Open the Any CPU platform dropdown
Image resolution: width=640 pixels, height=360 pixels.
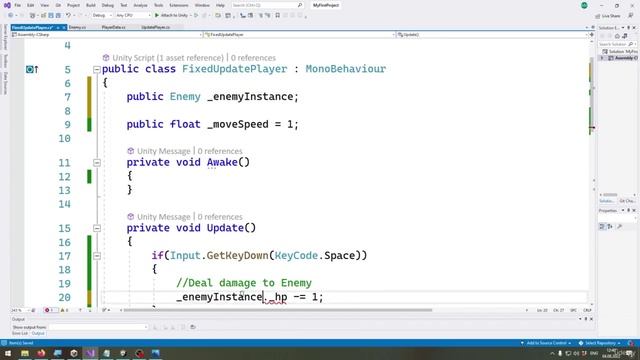pyautogui.click(x=133, y=15)
